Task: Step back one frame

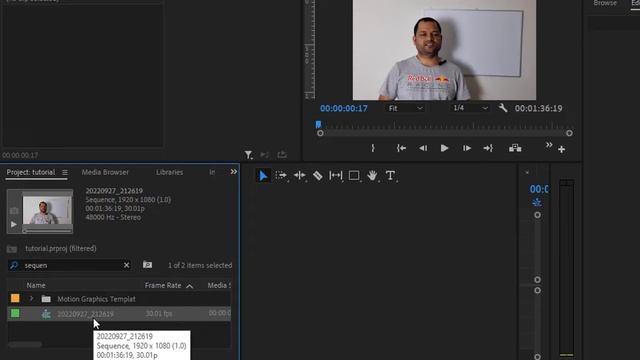Action: [x=423, y=148]
